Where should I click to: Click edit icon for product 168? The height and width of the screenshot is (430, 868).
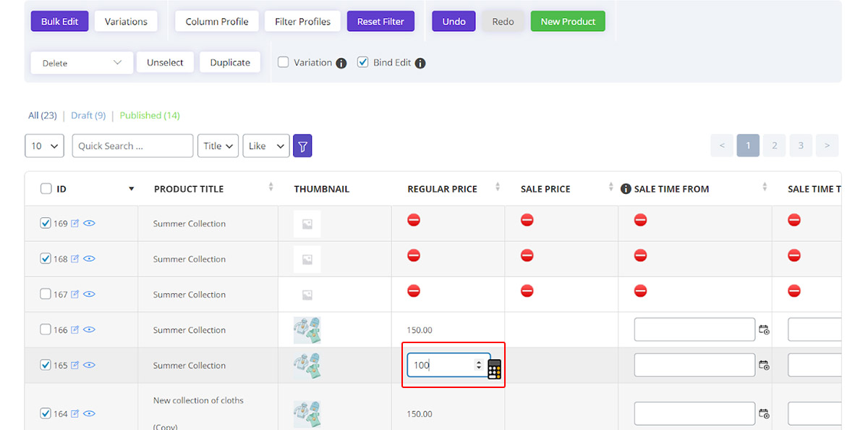pyautogui.click(x=75, y=259)
